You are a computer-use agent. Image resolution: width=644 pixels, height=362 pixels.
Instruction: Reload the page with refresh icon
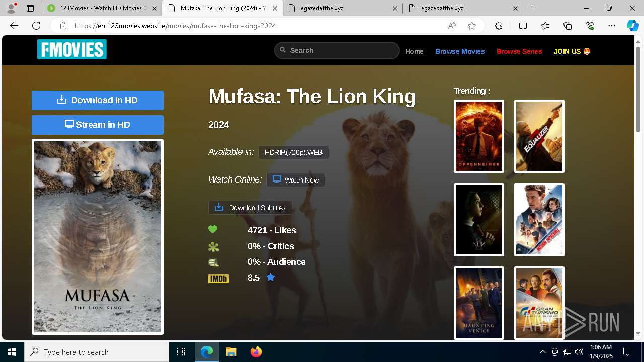[36, 26]
